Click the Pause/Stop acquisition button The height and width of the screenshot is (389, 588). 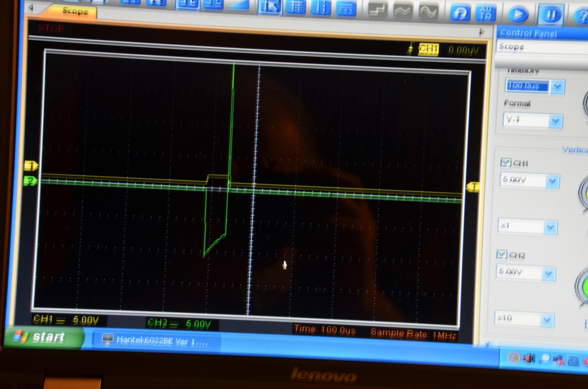pyautogui.click(x=551, y=15)
